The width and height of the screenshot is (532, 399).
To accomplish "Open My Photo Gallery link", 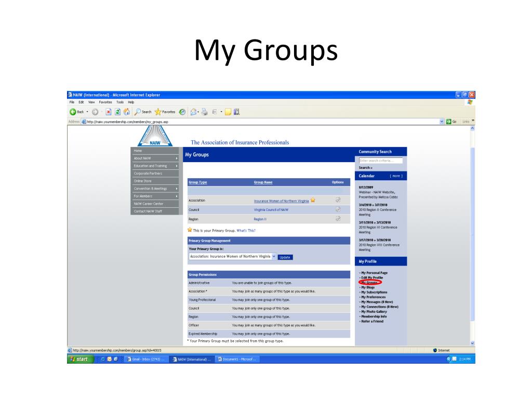I will [374, 312].
